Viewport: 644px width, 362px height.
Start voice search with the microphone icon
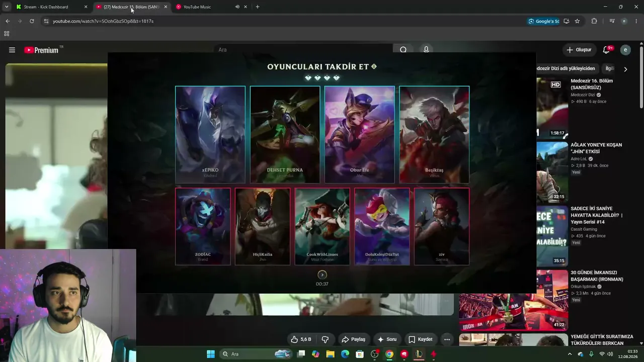coord(426,50)
